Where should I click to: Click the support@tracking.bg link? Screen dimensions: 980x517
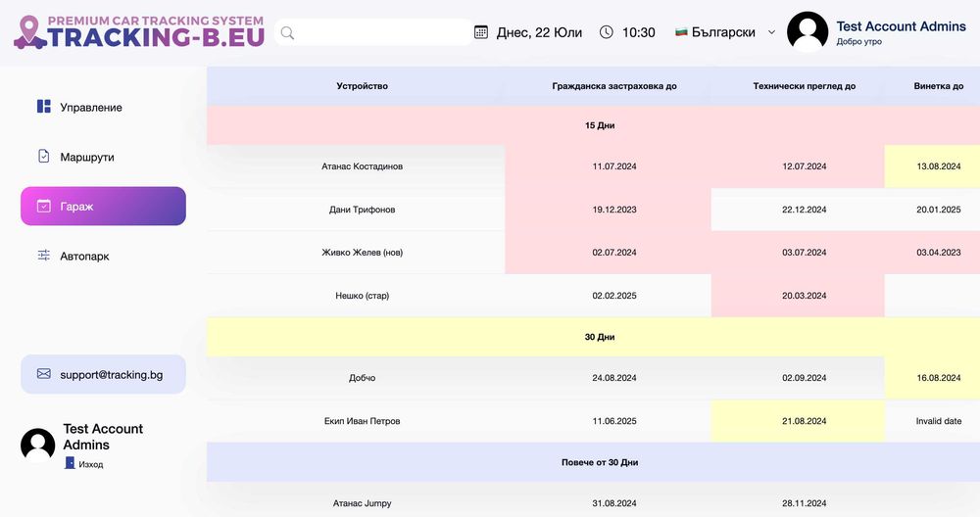click(111, 374)
